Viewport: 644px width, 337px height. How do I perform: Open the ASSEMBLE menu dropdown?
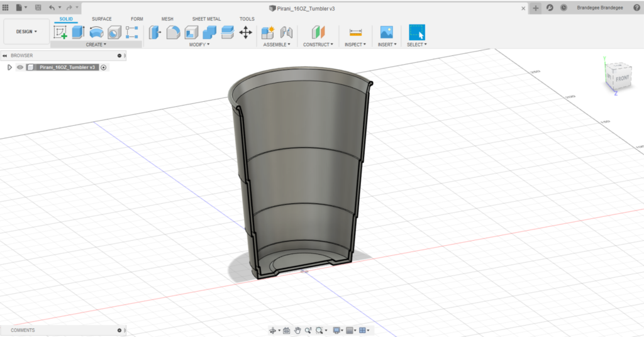click(277, 45)
